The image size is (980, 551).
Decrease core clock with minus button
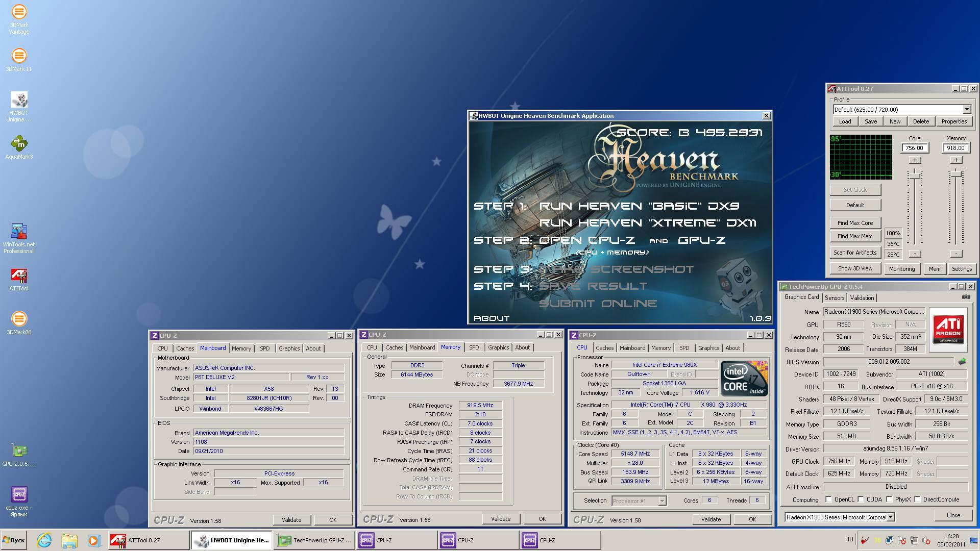915,254
